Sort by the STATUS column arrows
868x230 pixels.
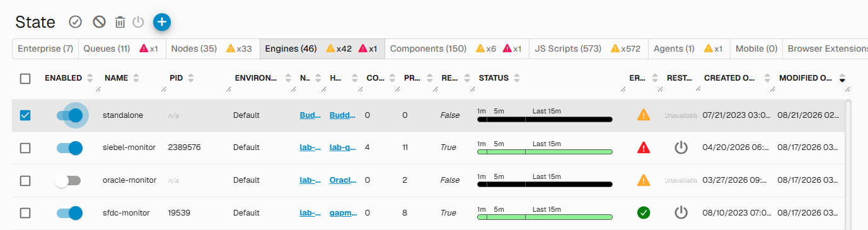click(517, 78)
